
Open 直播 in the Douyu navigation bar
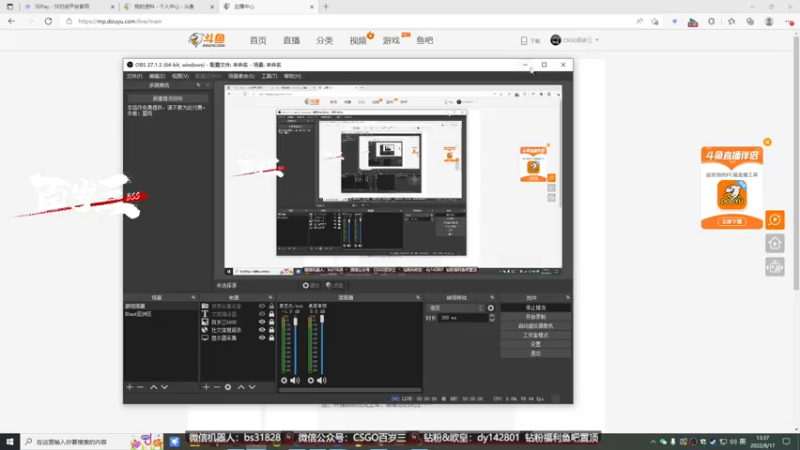[x=291, y=40]
